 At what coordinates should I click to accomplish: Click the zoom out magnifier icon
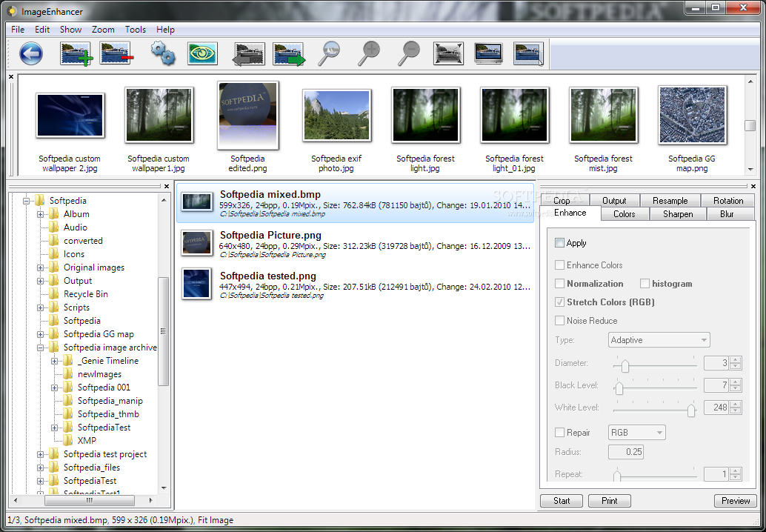pos(408,54)
